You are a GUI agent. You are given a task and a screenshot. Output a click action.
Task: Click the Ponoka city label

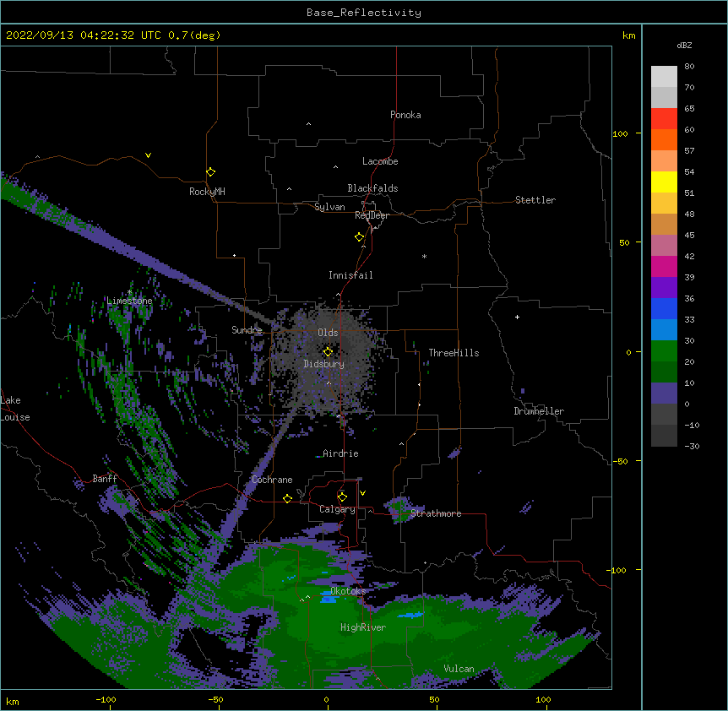405,115
